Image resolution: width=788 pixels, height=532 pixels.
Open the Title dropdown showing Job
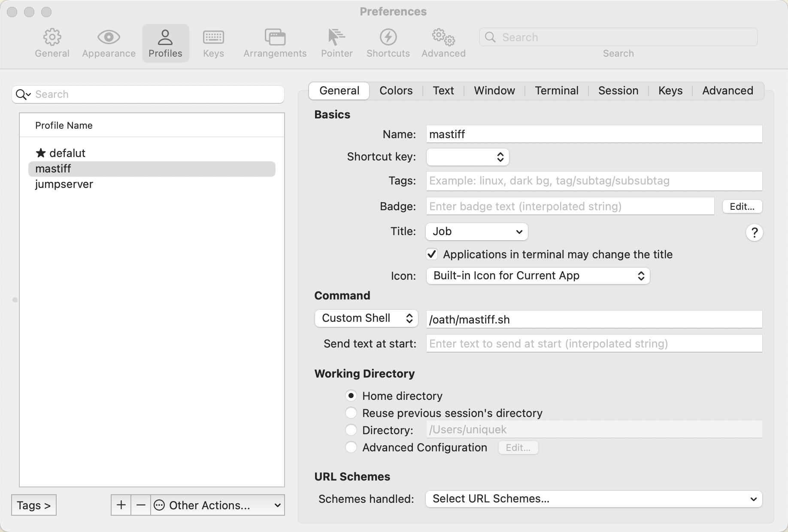point(476,232)
